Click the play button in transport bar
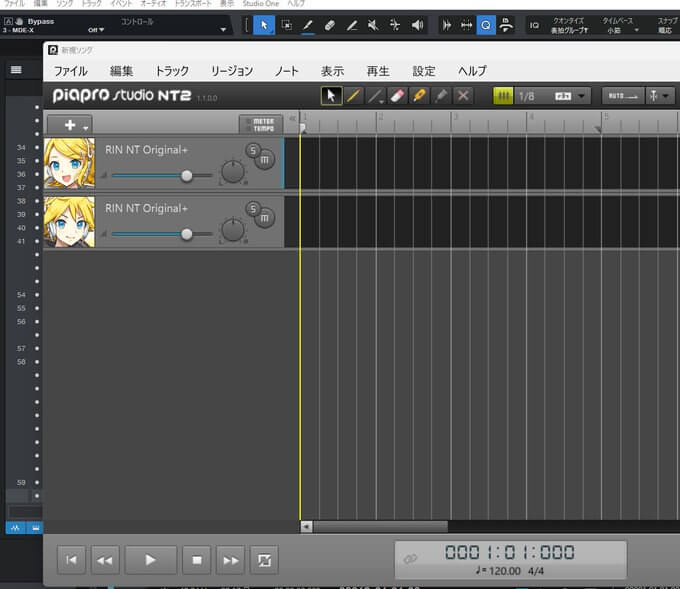Screen dimensions: 680x589 pos(151,560)
